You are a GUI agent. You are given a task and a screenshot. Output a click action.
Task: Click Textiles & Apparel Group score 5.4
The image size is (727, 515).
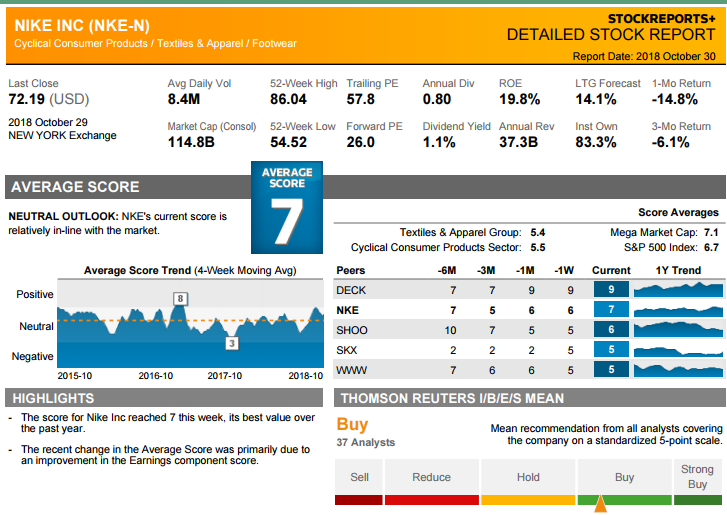(538, 233)
